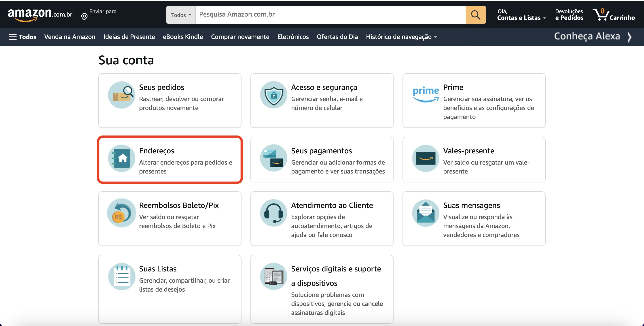Image resolution: width=644 pixels, height=326 pixels.
Task: Go to eBooks Kindle nav item
Action: coord(183,37)
